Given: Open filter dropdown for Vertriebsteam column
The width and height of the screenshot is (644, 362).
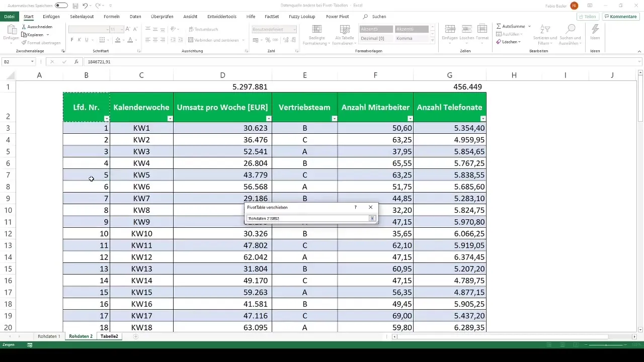Looking at the screenshot, I should pos(335,118).
